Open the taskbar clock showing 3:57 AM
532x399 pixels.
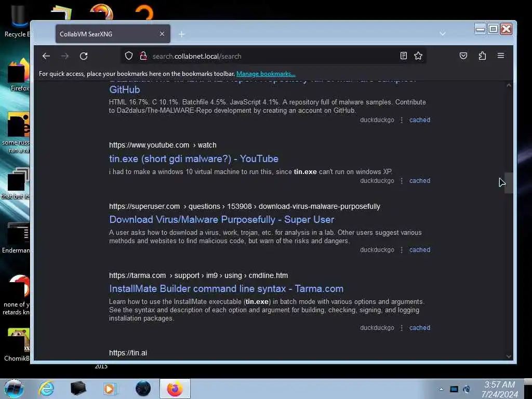pos(499,389)
